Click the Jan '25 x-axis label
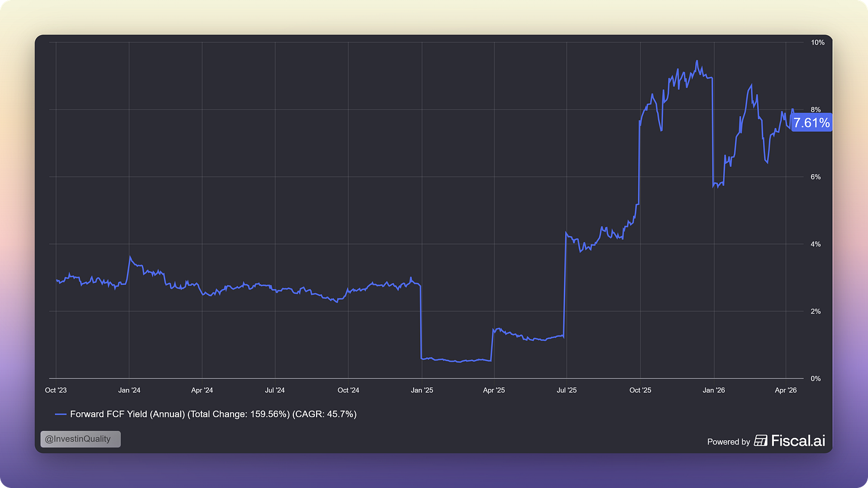868x488 pixels. tap(421, 390)
